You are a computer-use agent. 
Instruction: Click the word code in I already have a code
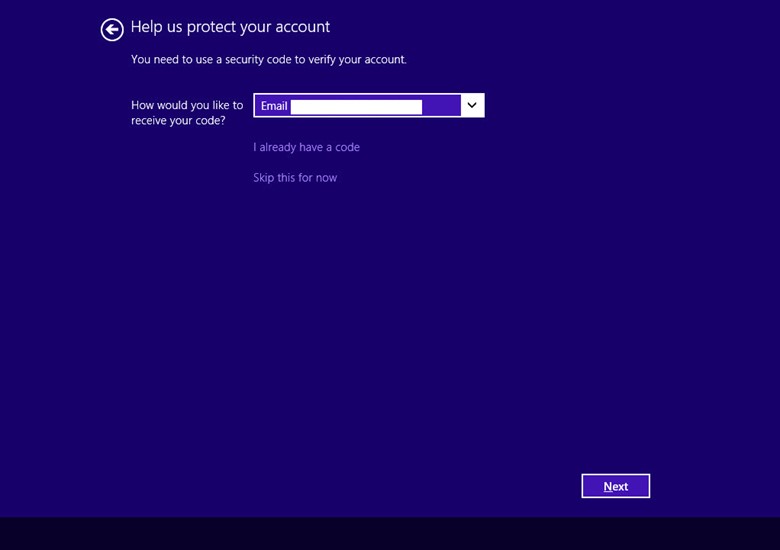pos(347,147)
